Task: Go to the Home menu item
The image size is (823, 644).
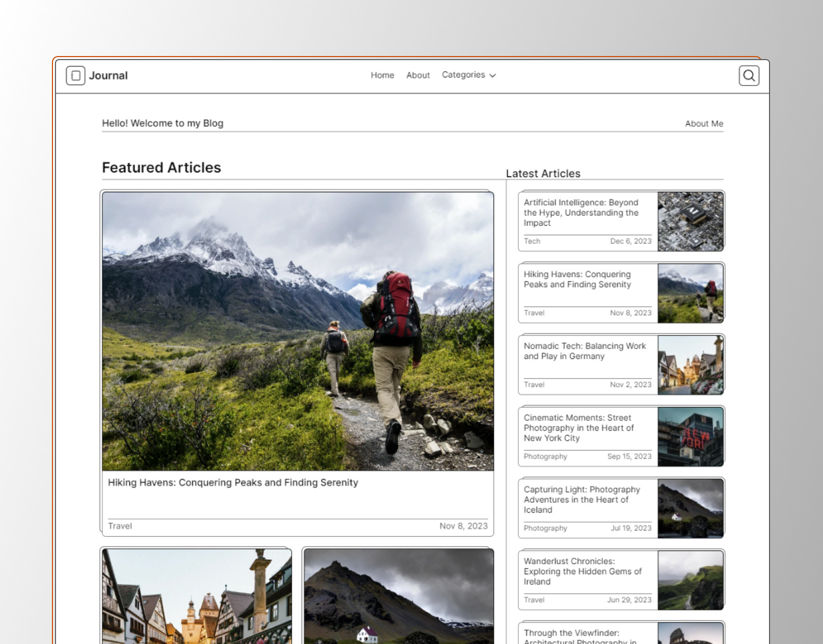Action: click(382, 75)
